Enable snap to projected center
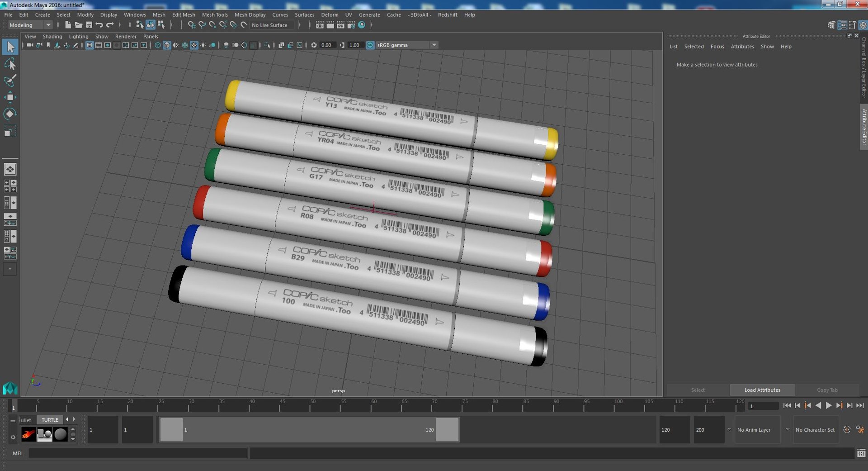The width and height of the screenshot is (868, 471). click(x=223, y=25)
